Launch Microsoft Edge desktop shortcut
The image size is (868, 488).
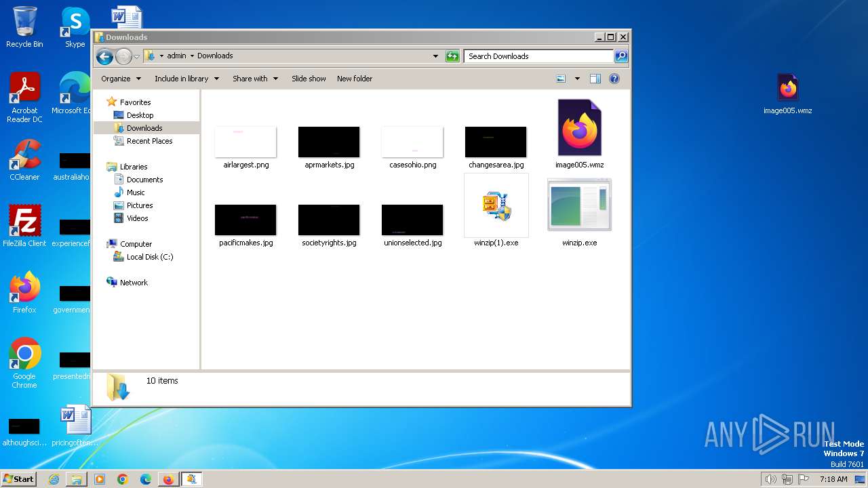[71, 94]
